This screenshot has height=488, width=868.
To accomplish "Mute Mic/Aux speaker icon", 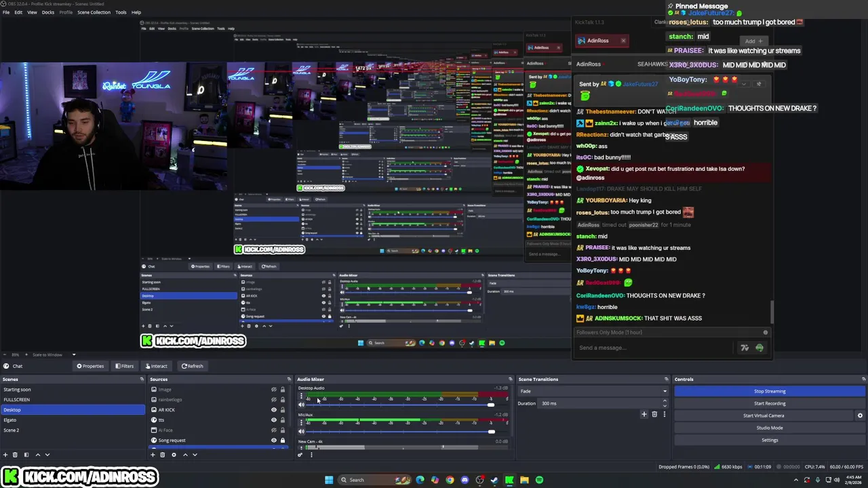I will click(x=301, y=432).
